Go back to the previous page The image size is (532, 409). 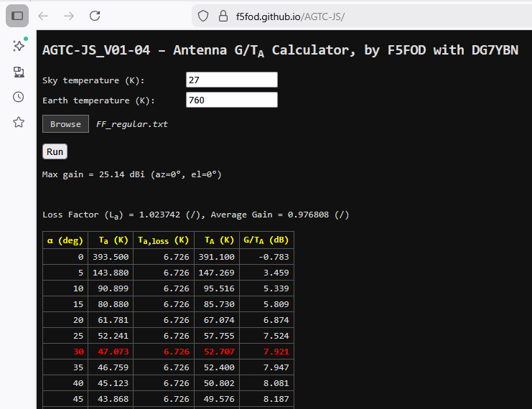(43, 16)
